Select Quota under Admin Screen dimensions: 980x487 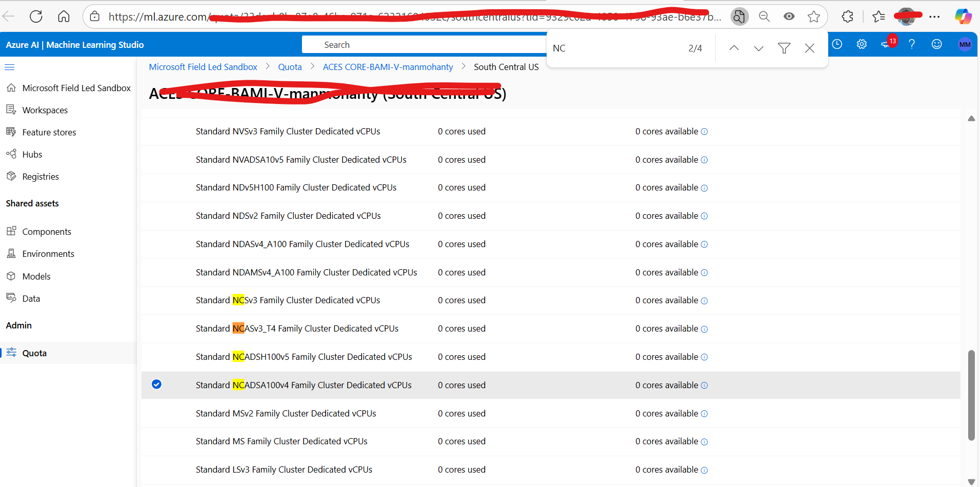(68, 353)
